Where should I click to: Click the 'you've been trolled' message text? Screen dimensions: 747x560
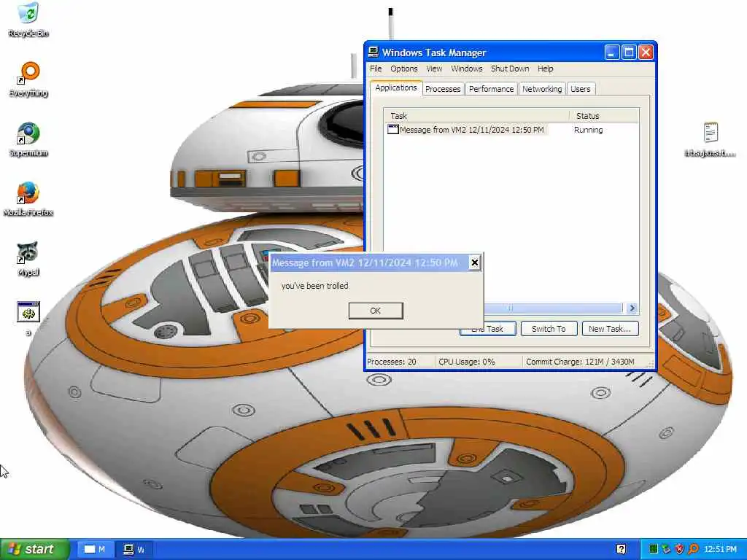tap(315, 286)
